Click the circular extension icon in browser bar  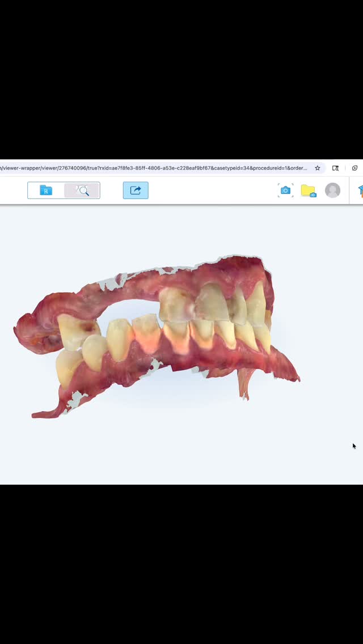point(355,168)
